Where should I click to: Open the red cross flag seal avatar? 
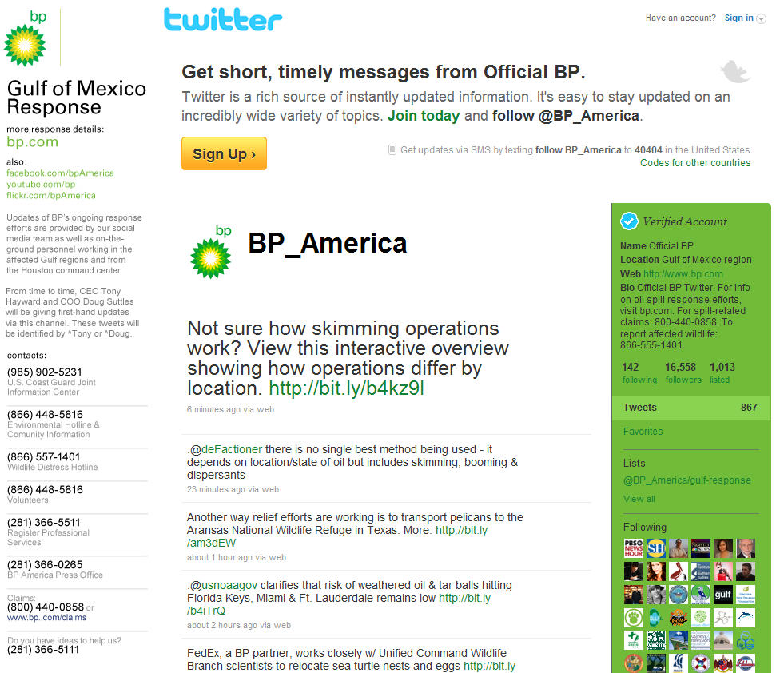(x=701, y=663)
